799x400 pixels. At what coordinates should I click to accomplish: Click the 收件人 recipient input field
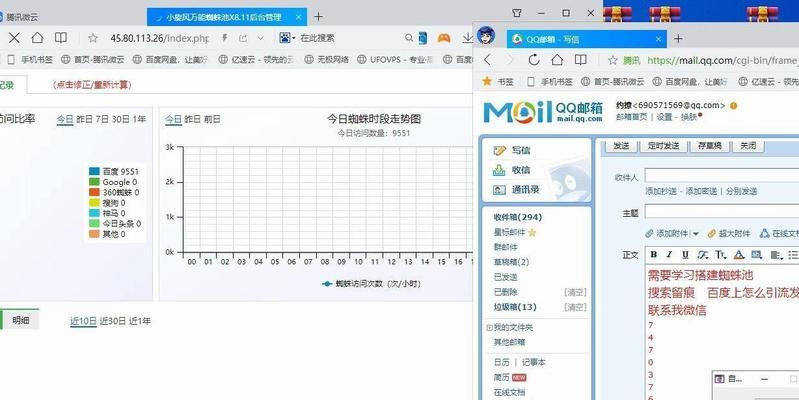click(x=722, y=176)
